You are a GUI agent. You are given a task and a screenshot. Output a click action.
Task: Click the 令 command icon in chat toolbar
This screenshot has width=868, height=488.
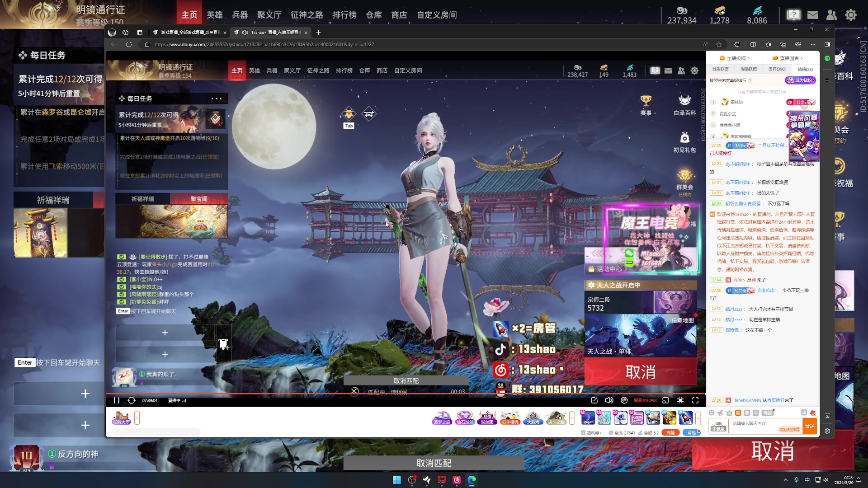755,413
